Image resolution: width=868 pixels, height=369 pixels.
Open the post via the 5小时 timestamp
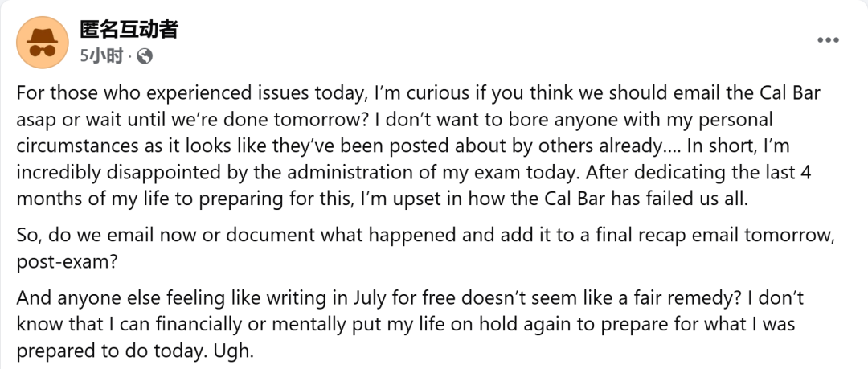tap(100, 56)
